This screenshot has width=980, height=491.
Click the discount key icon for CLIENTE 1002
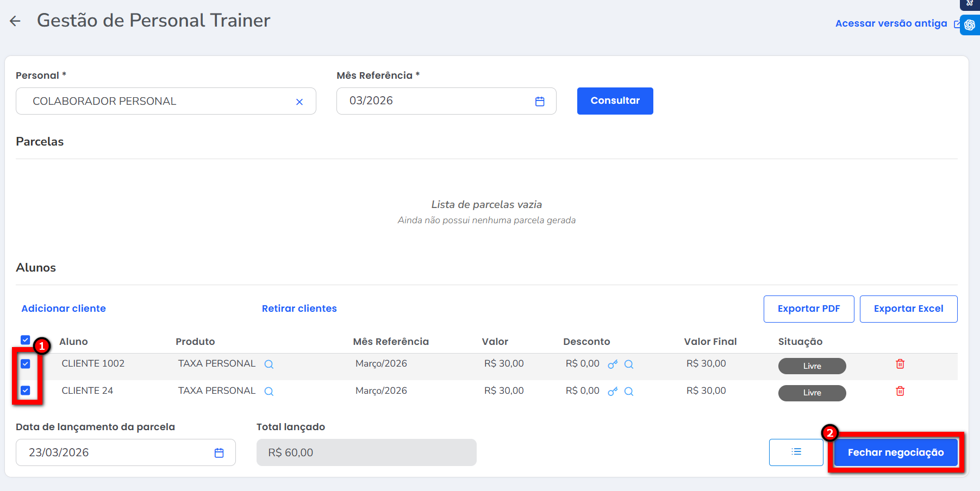click(x=613, y=364)
